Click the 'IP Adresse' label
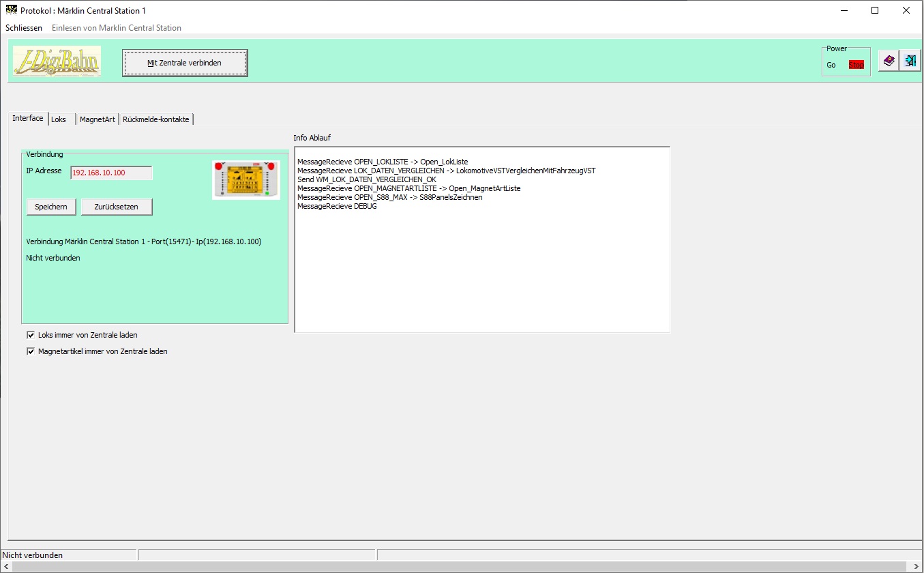The image size is (924, 573). pyautogui.click(x=44, y=171)
